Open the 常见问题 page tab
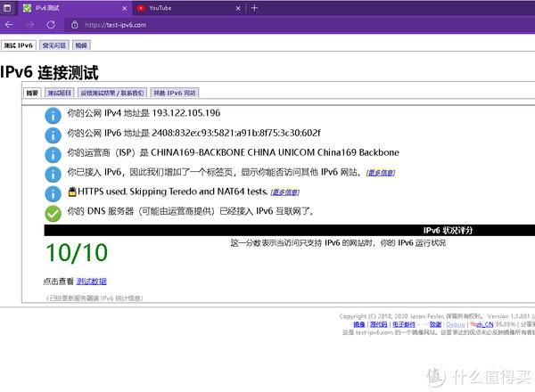Image resolution: width=535 pixels, height=392 pixels. pyautogui.click(x=54, y=45)
